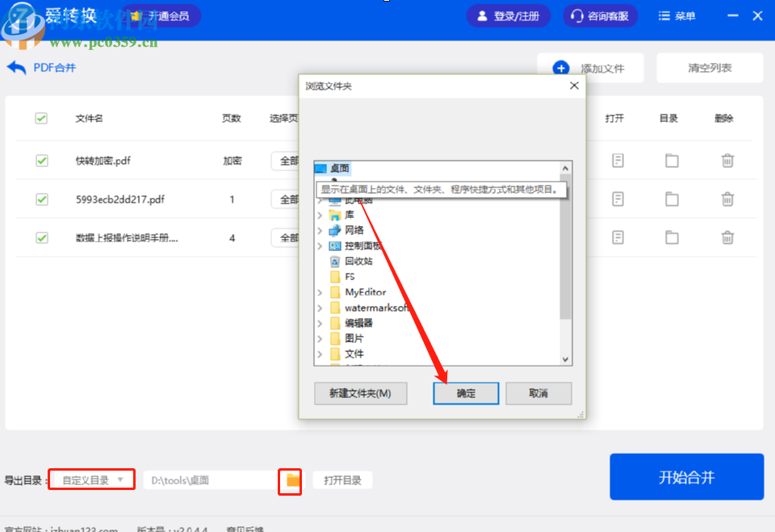Image resolution: width=775 pixels, height=532 pixels.
Task: Click the trash icon for 数据上报操作说明手册 row
Action: (727, 237)
